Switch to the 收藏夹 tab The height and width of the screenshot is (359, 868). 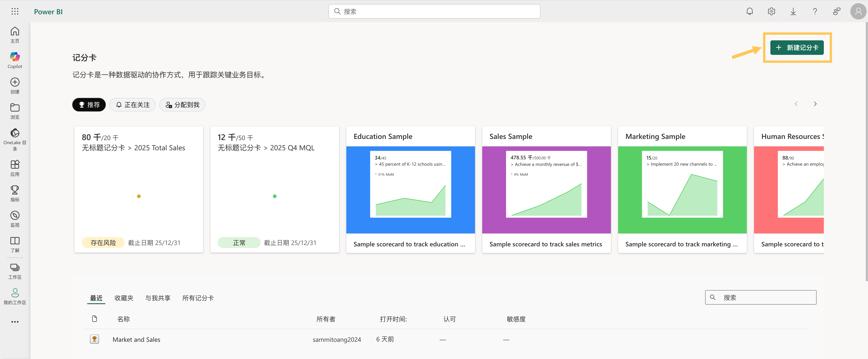(124, 298)
